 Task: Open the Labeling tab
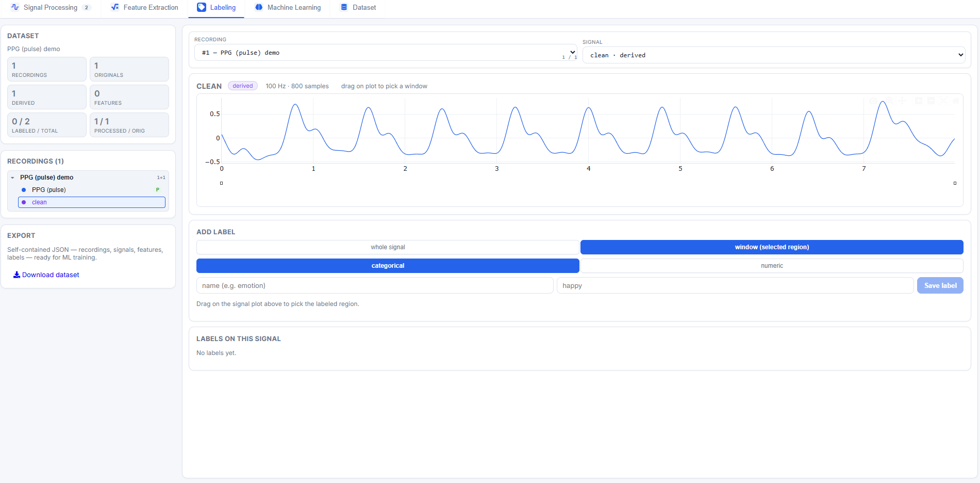[217, 8]
